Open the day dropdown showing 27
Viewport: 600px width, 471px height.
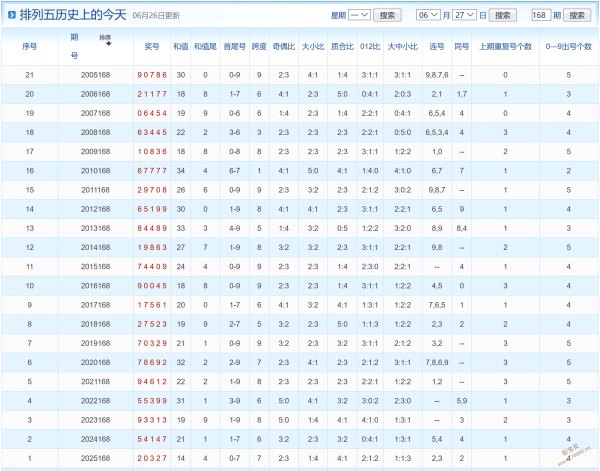click(465, 15)
